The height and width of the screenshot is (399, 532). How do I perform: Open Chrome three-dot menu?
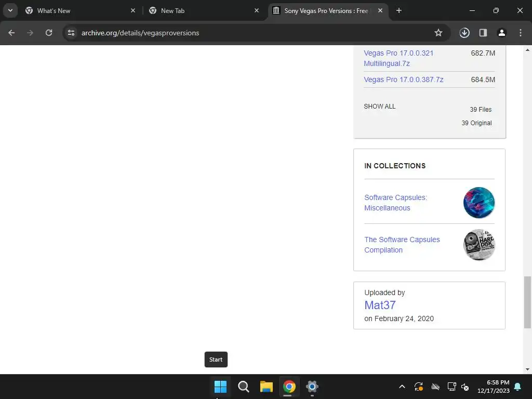[x=521, y=33]
